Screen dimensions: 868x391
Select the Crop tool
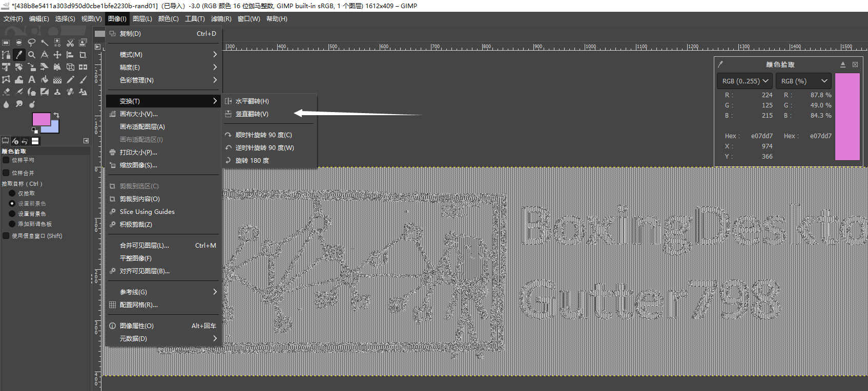82,55
